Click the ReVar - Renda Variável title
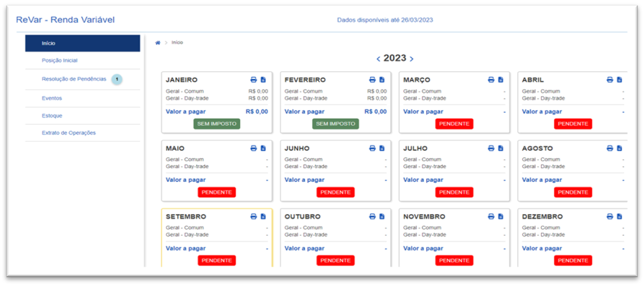Screen dimensions: 644x284 66,20
